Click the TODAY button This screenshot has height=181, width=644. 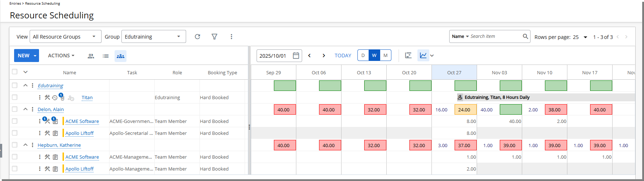tap(343, 56)
